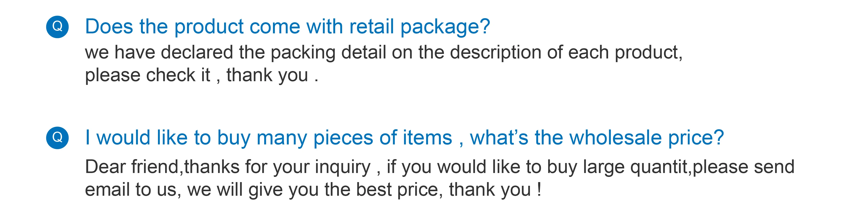
Task: Click the Q icon beside wholesale price question
Action: tap(57, 138)
